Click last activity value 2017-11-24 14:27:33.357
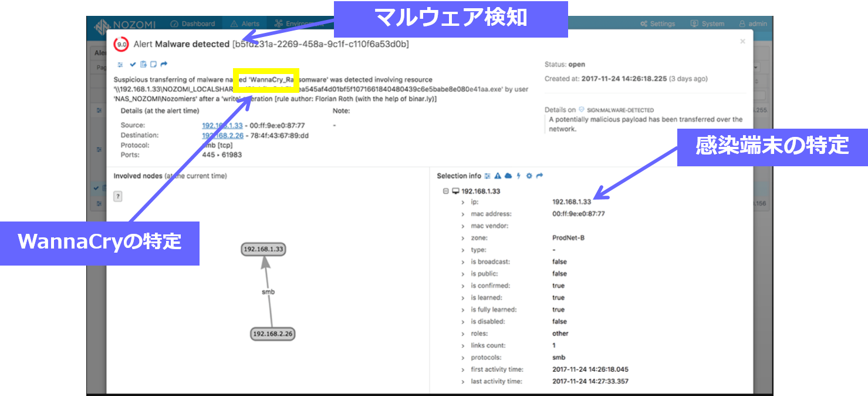This screenshot has height=396, width=868. (x=589, y=381)
